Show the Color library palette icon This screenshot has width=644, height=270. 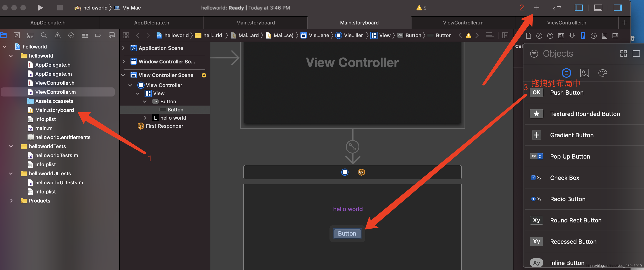coord(603,73)
